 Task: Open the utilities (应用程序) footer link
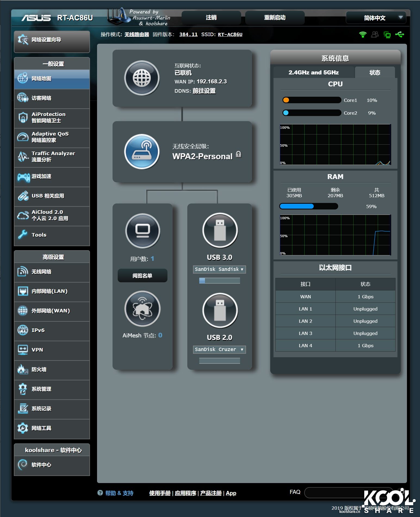pos(185,493)
